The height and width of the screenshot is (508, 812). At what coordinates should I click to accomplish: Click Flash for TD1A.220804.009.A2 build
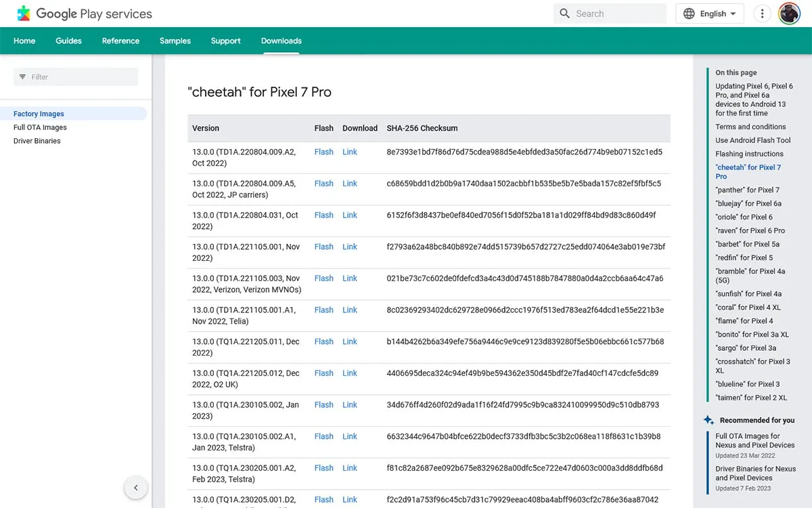pos(323,152)
